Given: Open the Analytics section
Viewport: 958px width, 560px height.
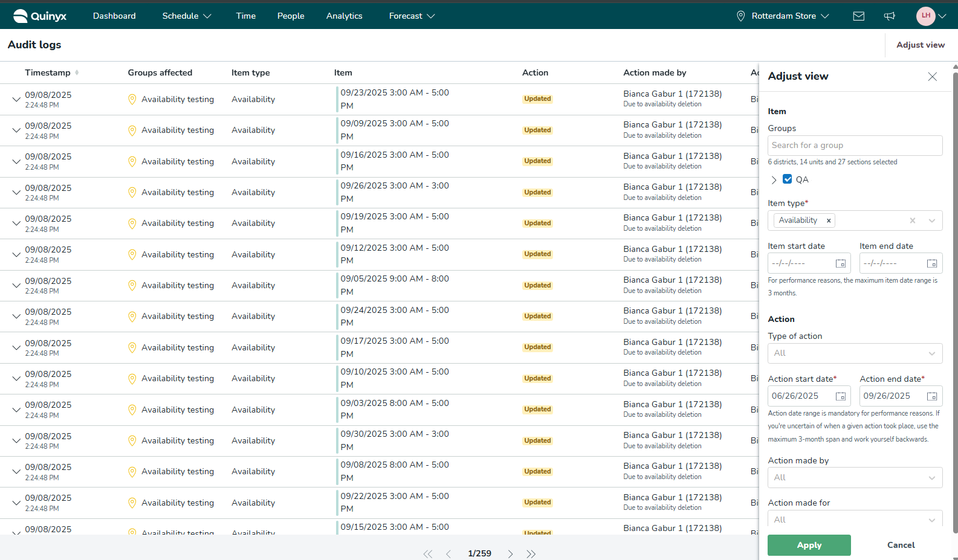Looking at the screenshot, I should (x=345, y=16).
